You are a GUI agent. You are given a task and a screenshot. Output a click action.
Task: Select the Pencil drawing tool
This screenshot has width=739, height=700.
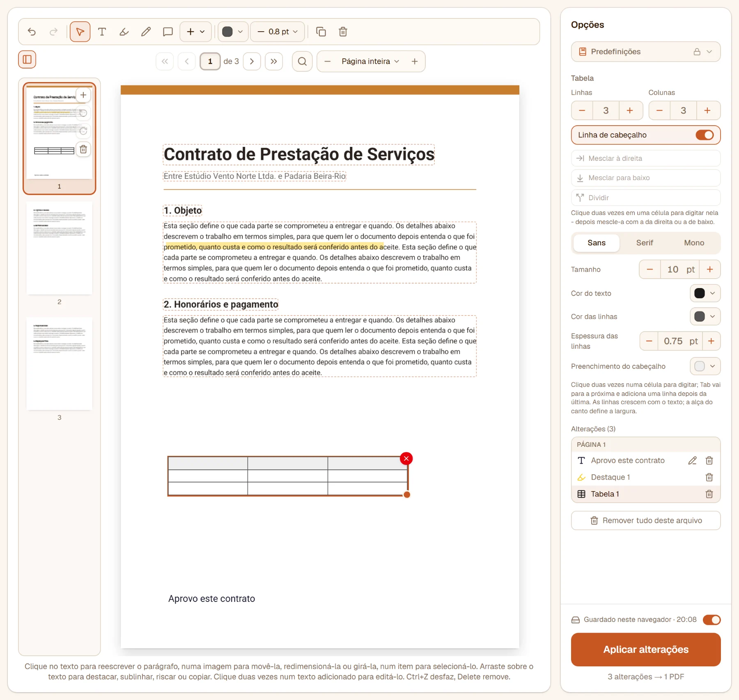point(146,32)
